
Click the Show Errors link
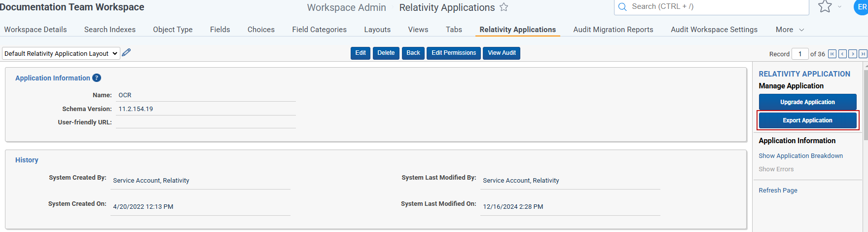776,169
